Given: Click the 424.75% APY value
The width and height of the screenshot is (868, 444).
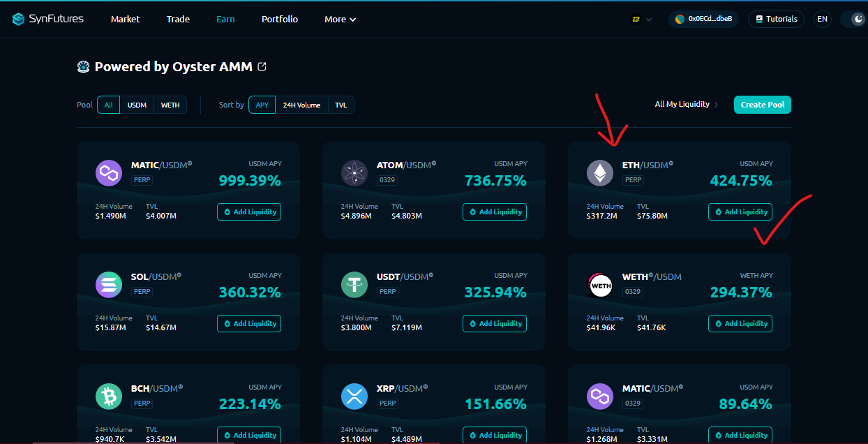Looking at the screenshot, I should pyautogui.click(x=741, y=181).
